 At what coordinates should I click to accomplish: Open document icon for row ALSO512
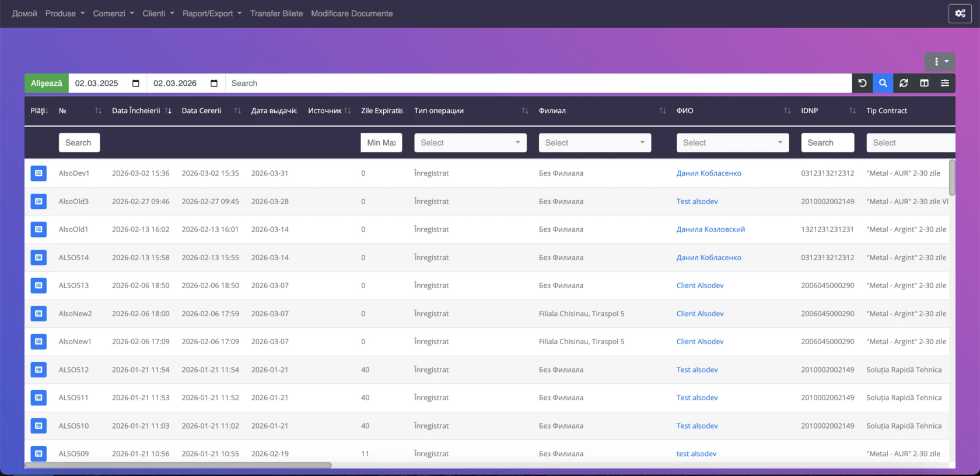[x=38, y=369]
